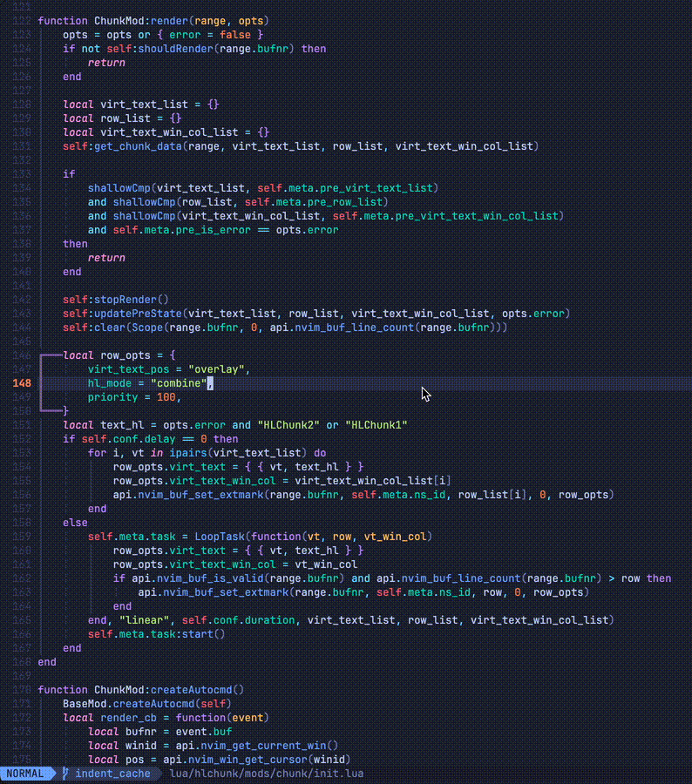Click the block cursor after "combine"

210,383
